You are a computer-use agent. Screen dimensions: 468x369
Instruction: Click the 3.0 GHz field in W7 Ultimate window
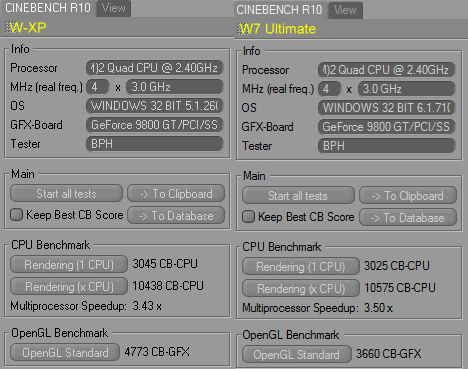[406, 89]
